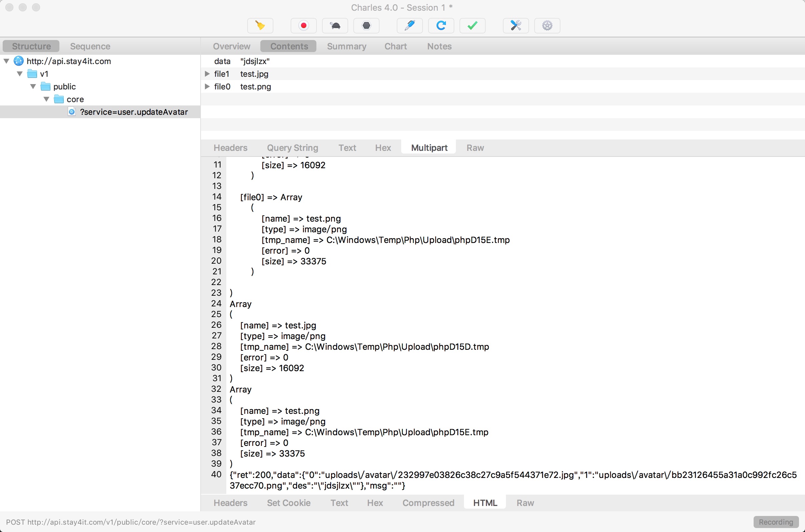Open the request Text tab

point(347,148)
